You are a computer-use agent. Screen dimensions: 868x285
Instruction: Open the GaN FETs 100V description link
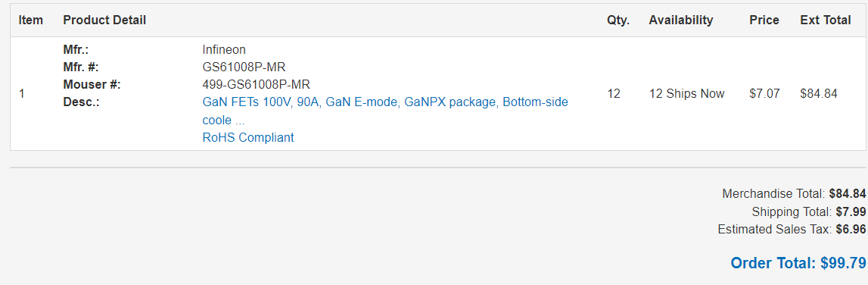pos(385,111)
